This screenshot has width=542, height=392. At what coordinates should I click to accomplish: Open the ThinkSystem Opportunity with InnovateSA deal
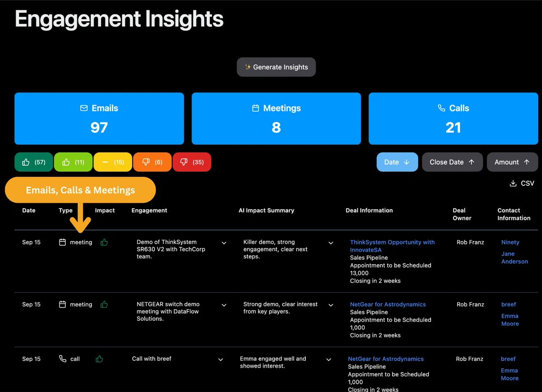pos(392,246)
